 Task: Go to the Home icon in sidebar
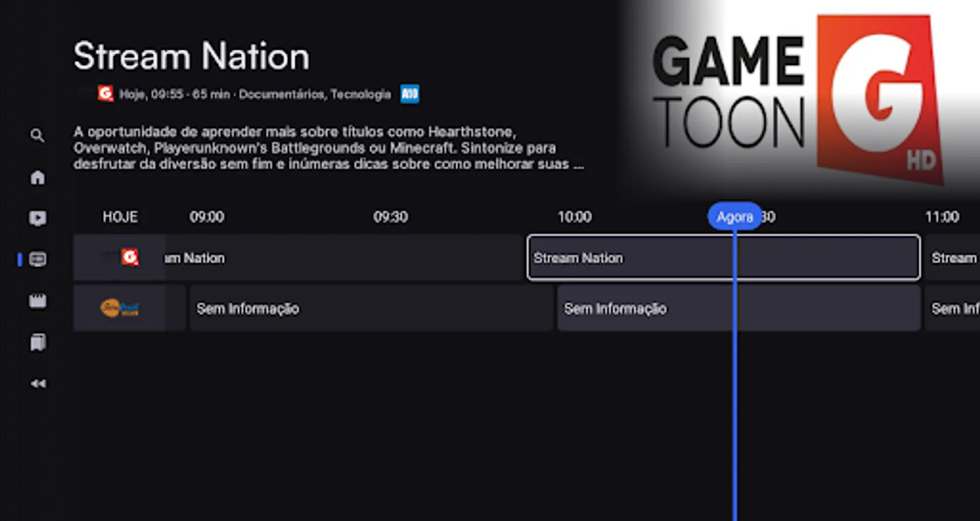[38, 177]
